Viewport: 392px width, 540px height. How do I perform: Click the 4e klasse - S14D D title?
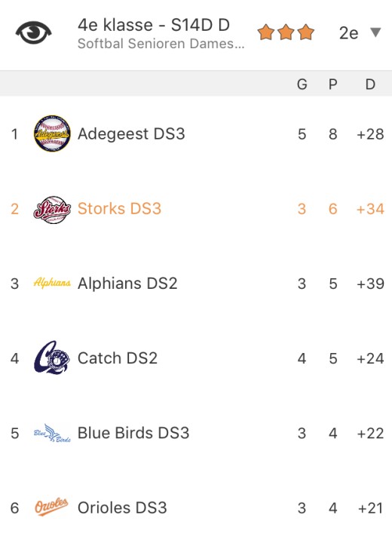154,25
